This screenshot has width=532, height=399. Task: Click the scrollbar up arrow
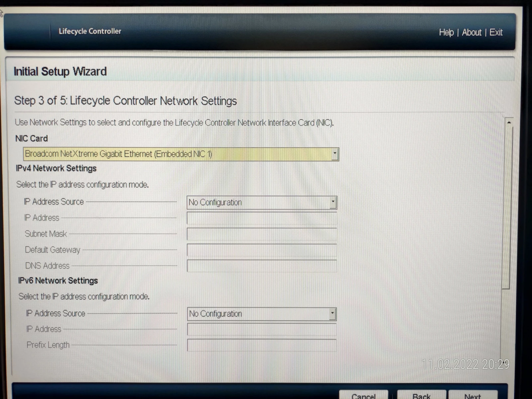(x=509, y=122)
